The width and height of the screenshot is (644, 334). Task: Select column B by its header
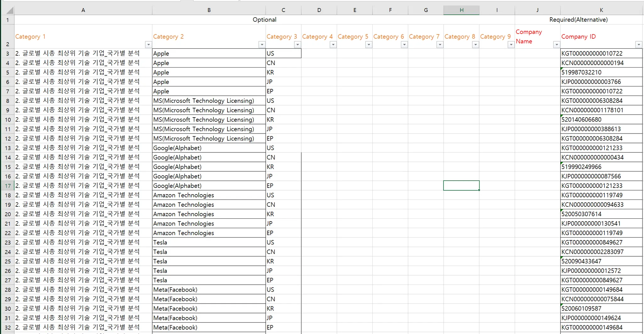click(x=209, y=10)
